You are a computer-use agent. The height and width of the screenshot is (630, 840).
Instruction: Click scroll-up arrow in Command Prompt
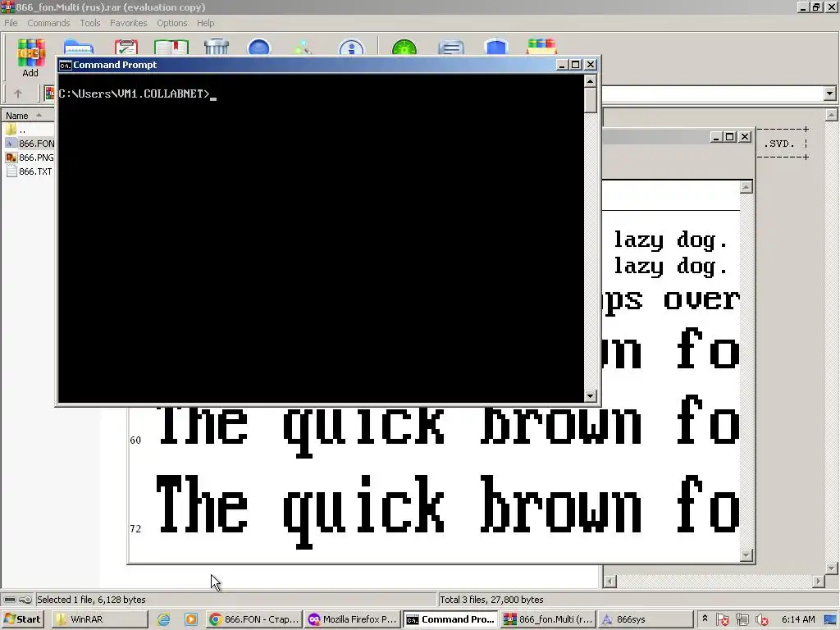point(590,81)
